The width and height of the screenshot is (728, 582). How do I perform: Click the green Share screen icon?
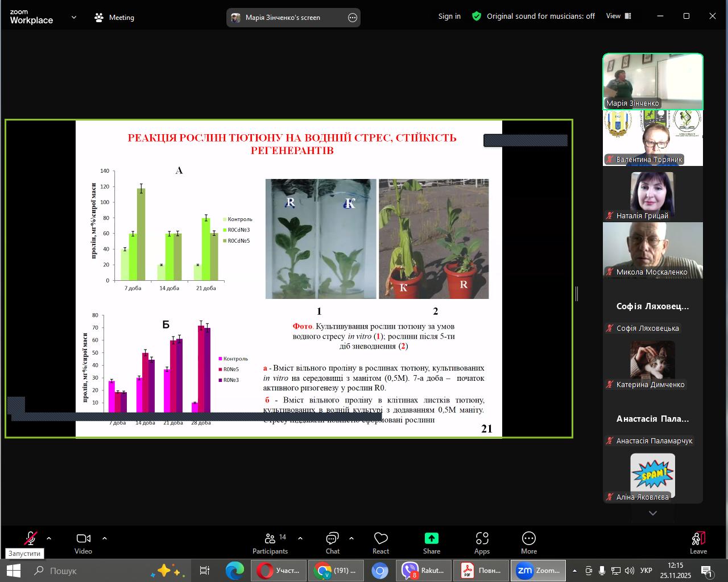431,539
